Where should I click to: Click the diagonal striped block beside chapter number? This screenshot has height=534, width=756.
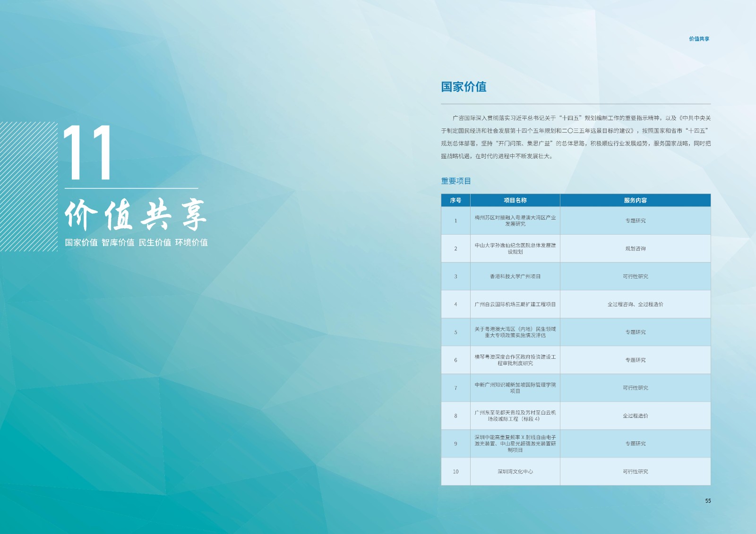[28, 186]
